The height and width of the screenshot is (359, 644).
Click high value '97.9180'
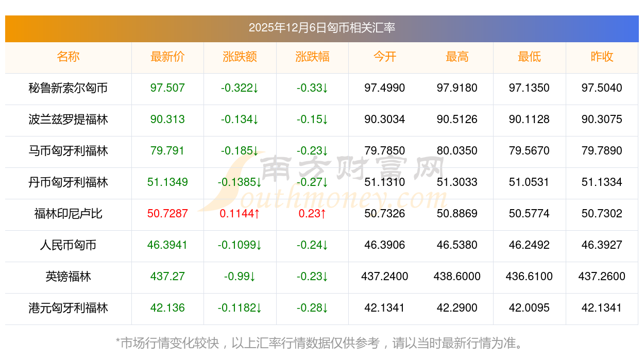coord(457,88)
